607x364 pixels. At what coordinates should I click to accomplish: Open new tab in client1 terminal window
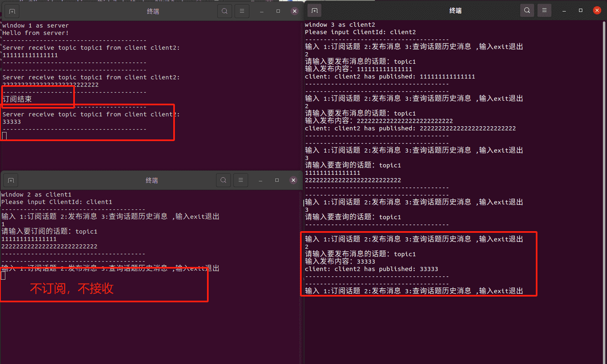[11, 180]
